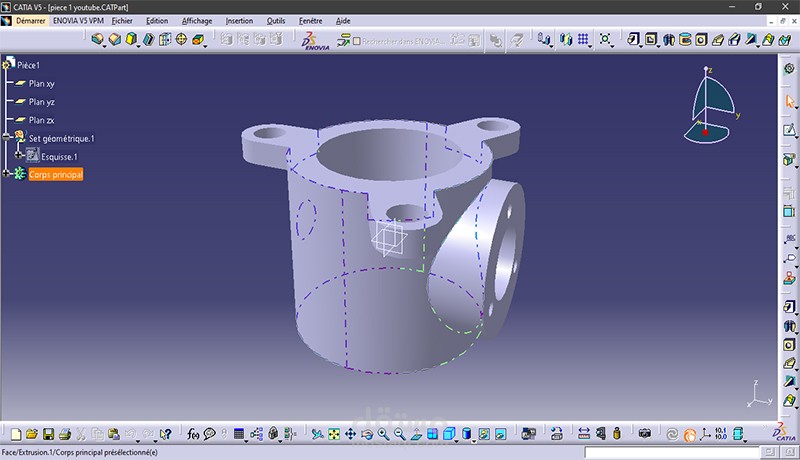This screenshot has width=800, height=460.
Task: Click the Zoom In magnifier icon
Action: 384,434
